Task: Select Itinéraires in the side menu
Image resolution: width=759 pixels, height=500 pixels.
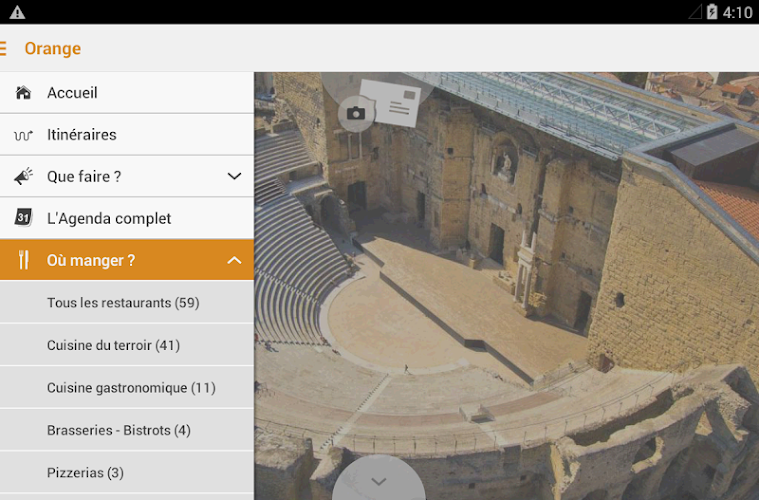Action: [x=82, y=135]
